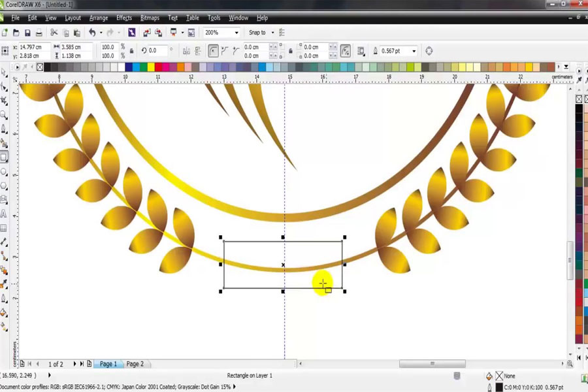588x392 pixels.
Task: Open the wrap text options
Action: tap(361, 51)
